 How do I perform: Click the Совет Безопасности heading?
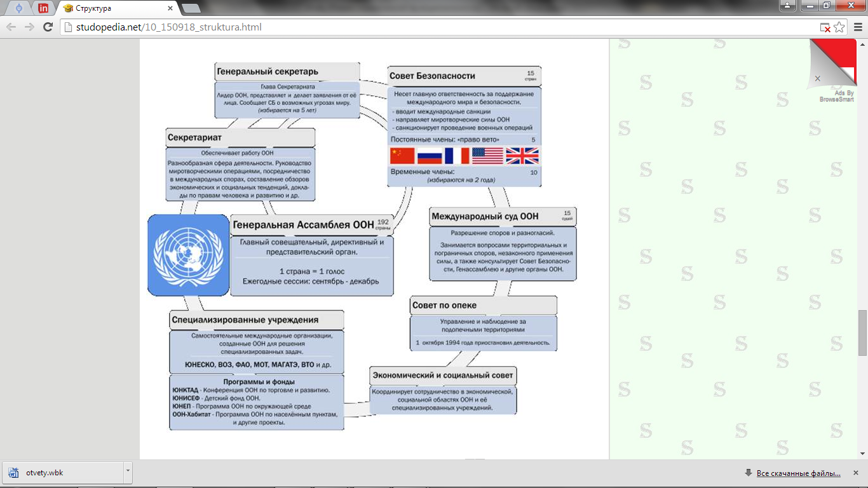click(x=432, y=76)
